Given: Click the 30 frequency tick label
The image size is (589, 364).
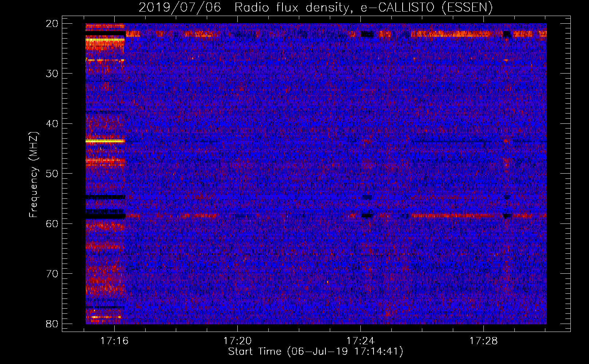Looking at the screenshot, I should point(52,74).
